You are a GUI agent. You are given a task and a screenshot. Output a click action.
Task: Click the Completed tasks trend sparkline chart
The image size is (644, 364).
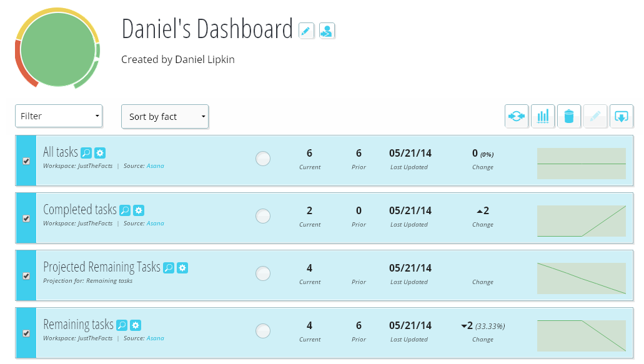pyautogui.click(x=581, y=221)
